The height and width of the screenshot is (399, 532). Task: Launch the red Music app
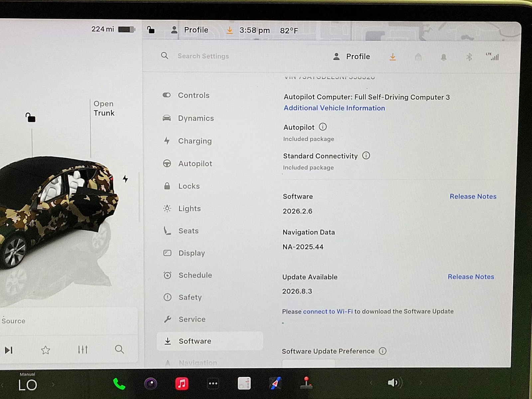point(182,384)
